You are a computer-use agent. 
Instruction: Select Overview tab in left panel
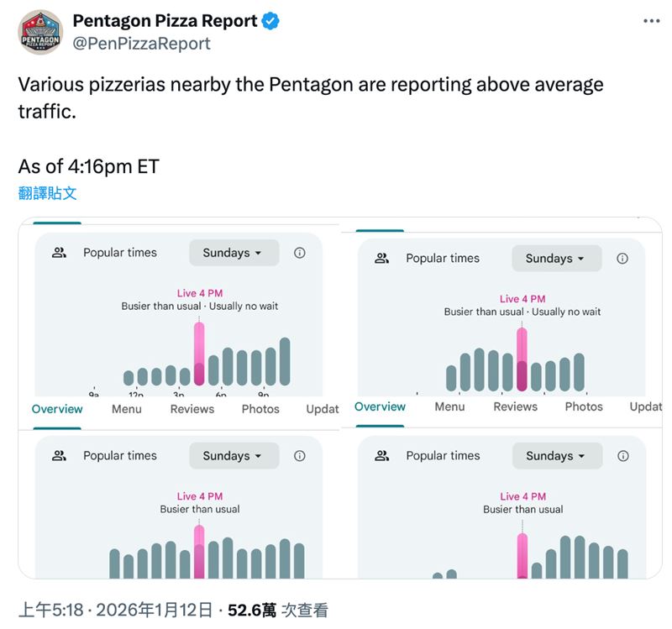click(x=57, y=409)
